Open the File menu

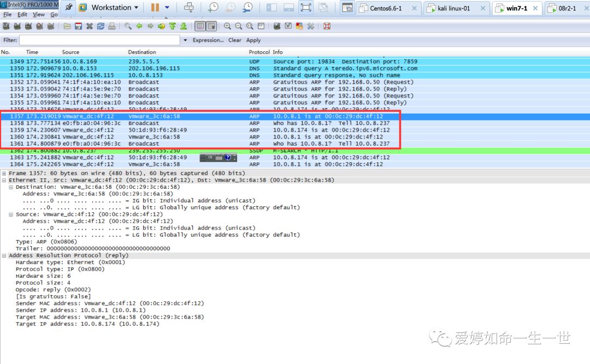[7, 14]
